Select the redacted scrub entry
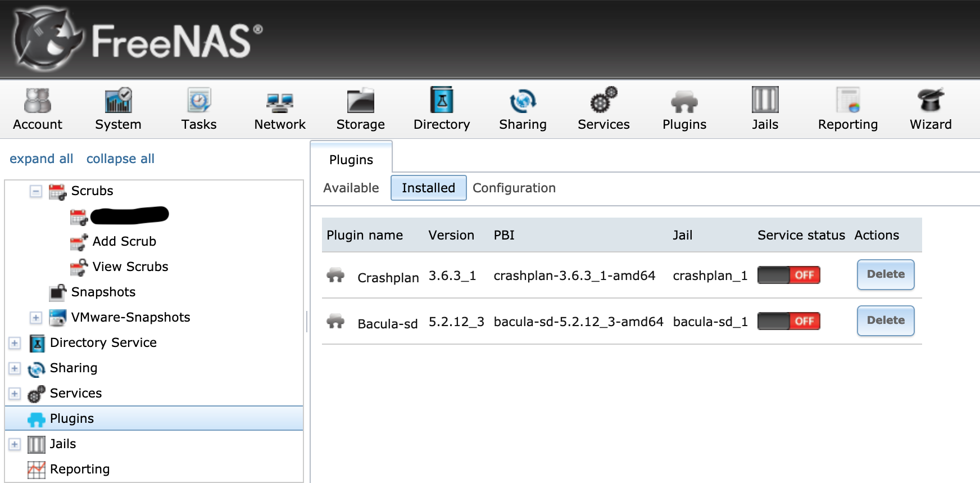This screenshot has width=980, height=483. tap(129, 215)
